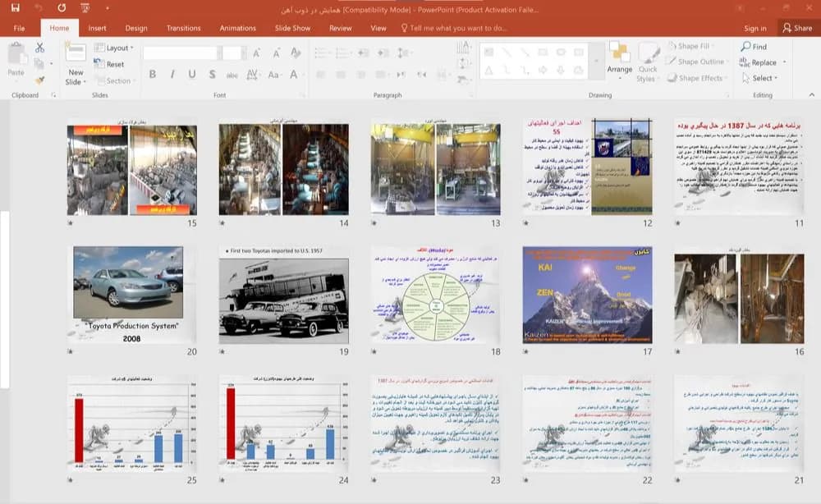
Task: Click the Reset slide icon
Action: pyautogui.click(x=109, y=64)
